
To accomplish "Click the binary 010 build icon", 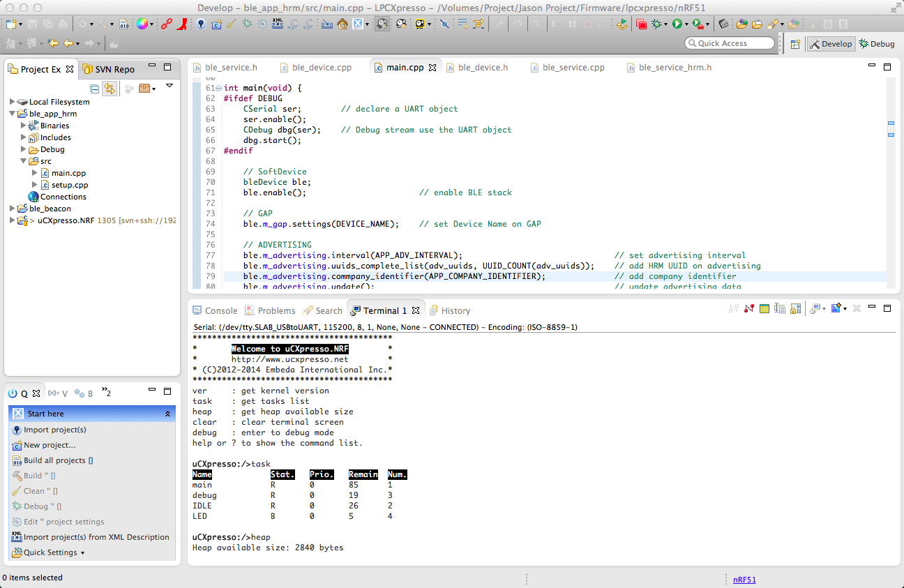I will [123, 24].
